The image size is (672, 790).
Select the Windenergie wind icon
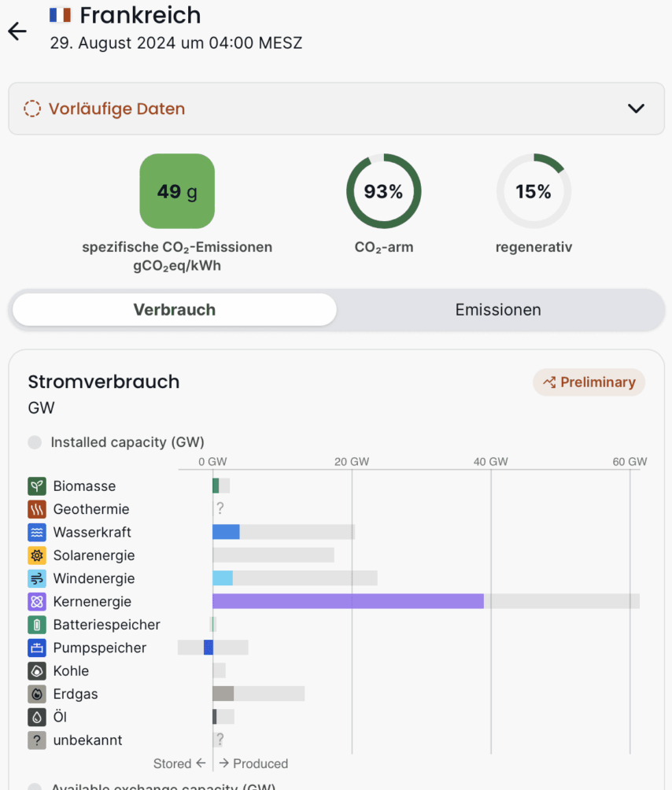[x=37, y=579]
